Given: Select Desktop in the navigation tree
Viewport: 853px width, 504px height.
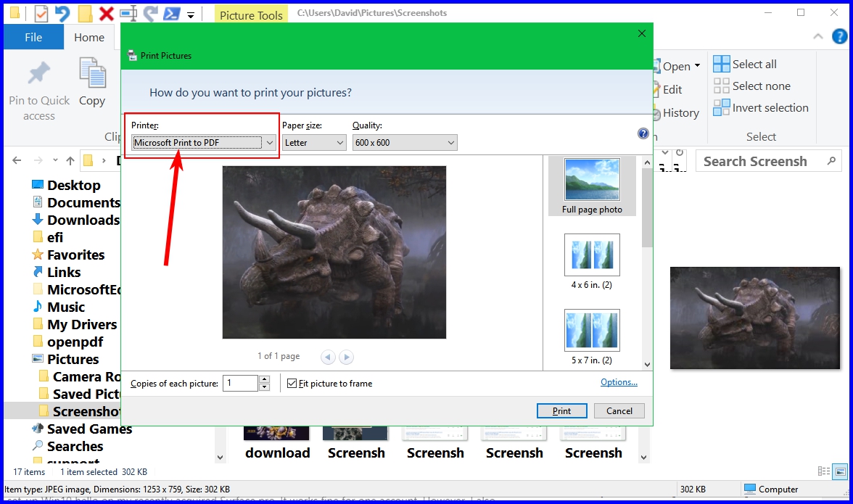Looking at the screenshot, I should [67, 185].
